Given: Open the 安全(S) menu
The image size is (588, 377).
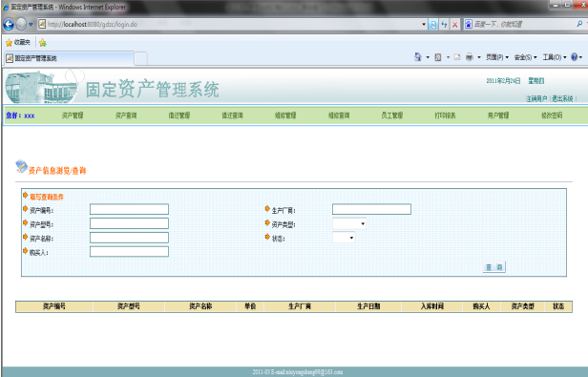Looking at the screenshot, I should [525, 57].
